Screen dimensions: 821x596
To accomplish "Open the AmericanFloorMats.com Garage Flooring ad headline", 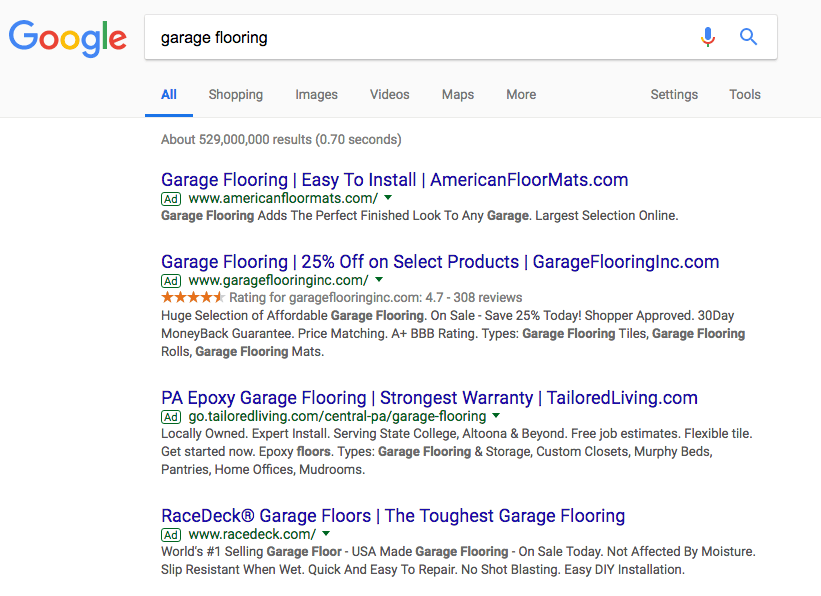I will [394, 180].
